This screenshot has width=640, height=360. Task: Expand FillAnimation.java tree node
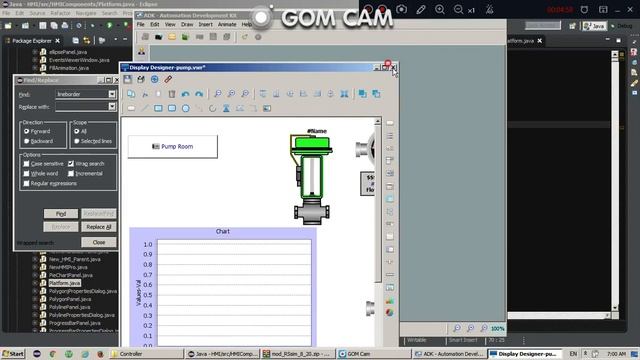(35, 68)
